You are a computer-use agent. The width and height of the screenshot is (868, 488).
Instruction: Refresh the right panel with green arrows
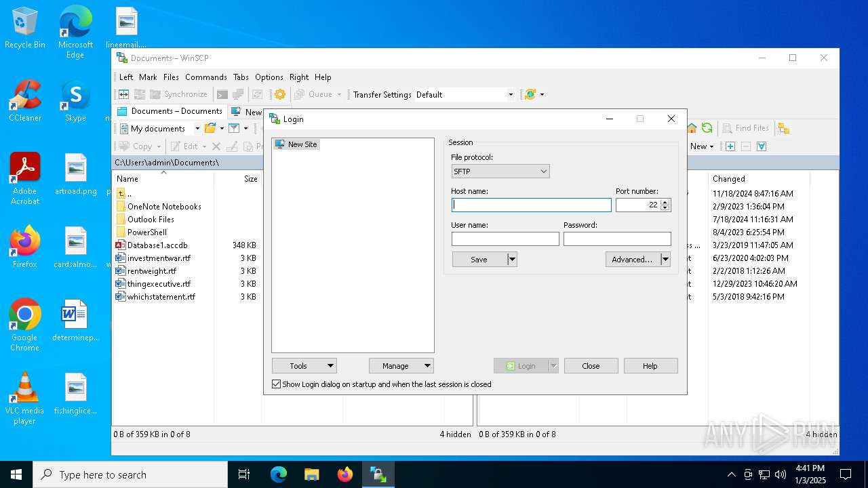click(x=707, y=128)
